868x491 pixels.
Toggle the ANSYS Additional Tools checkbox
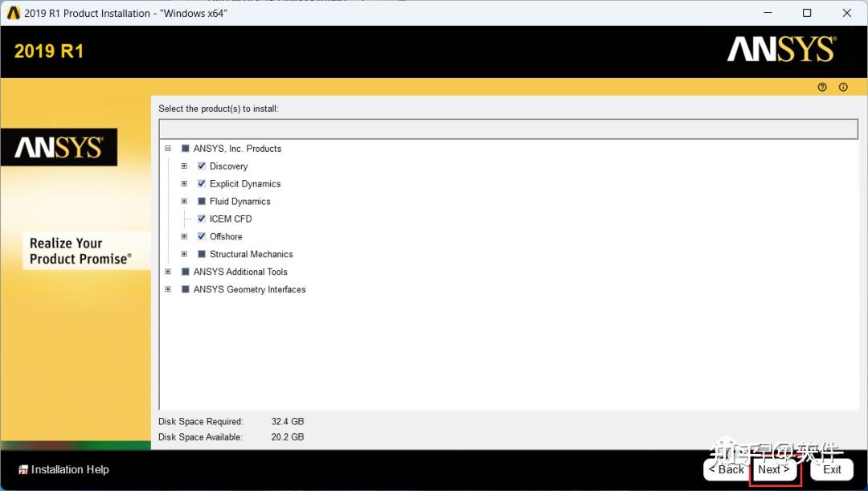coord(186,272)
